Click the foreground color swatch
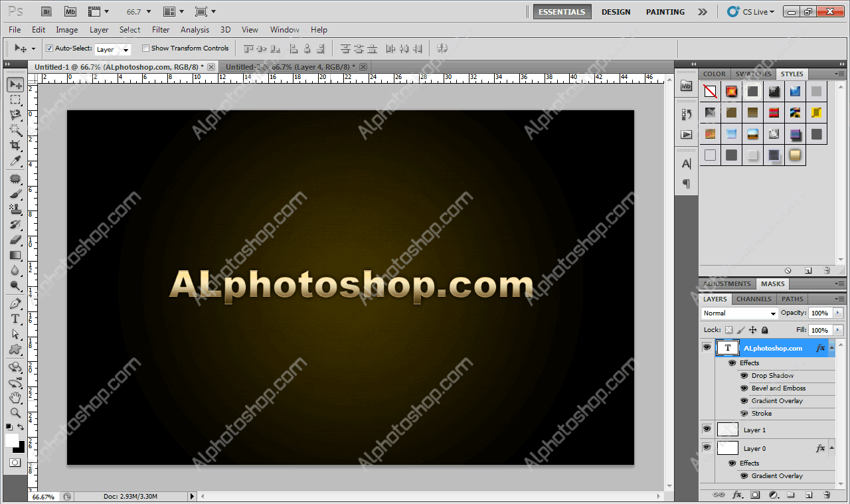Screen dimensions: 850x504 pos(12,440)
